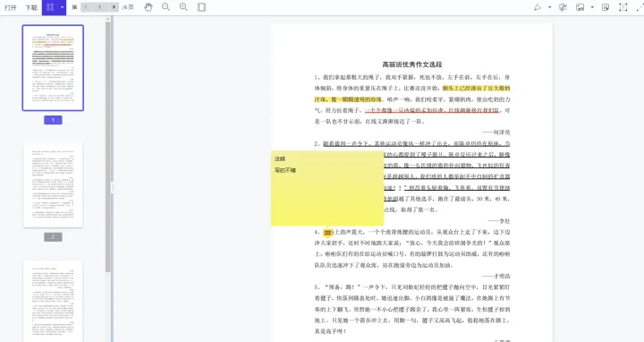644x342 pixels.
Task: Click the author name 李壮
Action: click(x=504, y=221)
